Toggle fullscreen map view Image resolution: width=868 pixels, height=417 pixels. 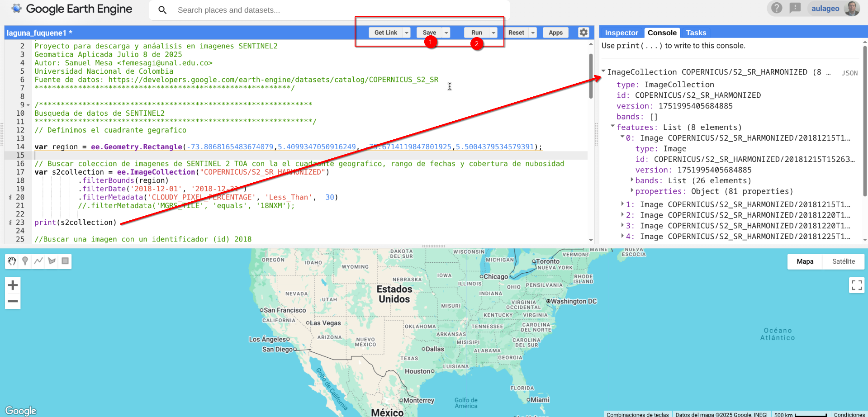click(856, 285)
